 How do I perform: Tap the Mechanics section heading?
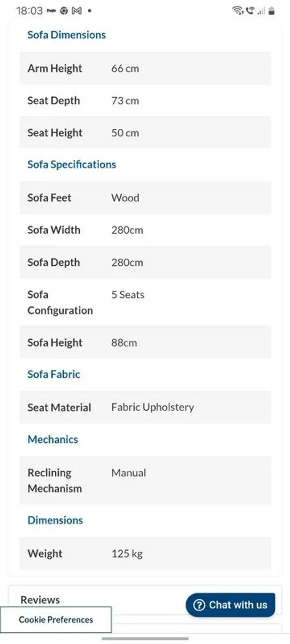point(53,440)
